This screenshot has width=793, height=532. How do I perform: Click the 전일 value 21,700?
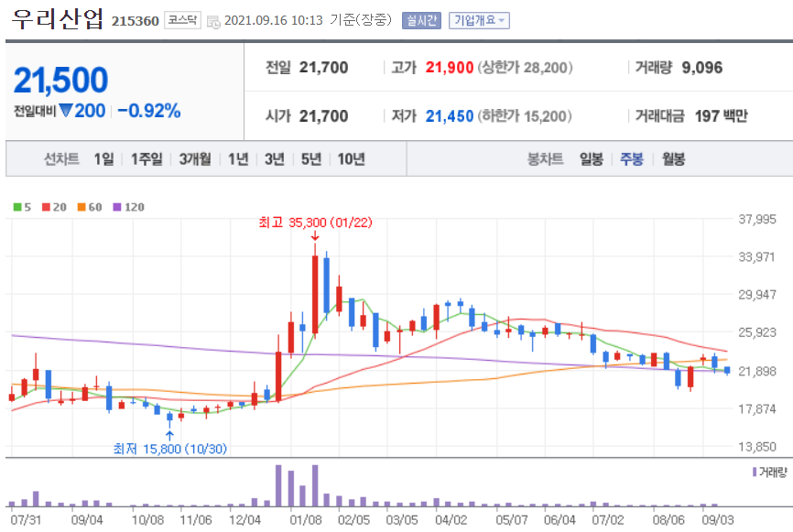click(323, 67)
